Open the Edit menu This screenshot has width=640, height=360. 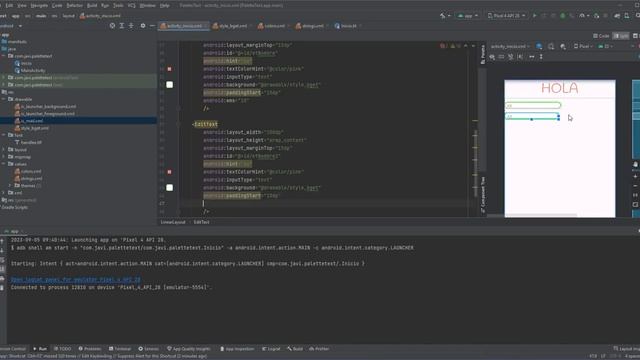pos(9,6)
